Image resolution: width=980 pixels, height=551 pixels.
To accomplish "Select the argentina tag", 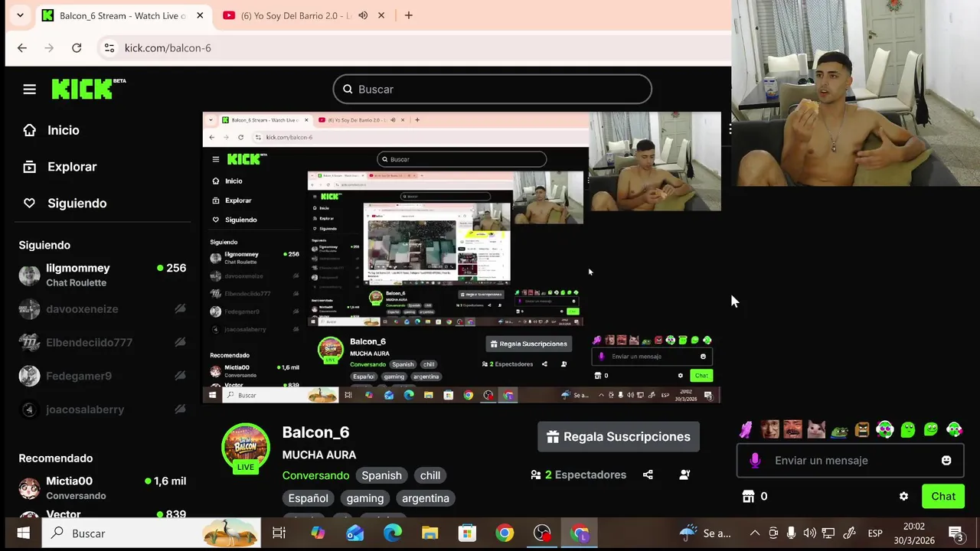I will (426, 498).
